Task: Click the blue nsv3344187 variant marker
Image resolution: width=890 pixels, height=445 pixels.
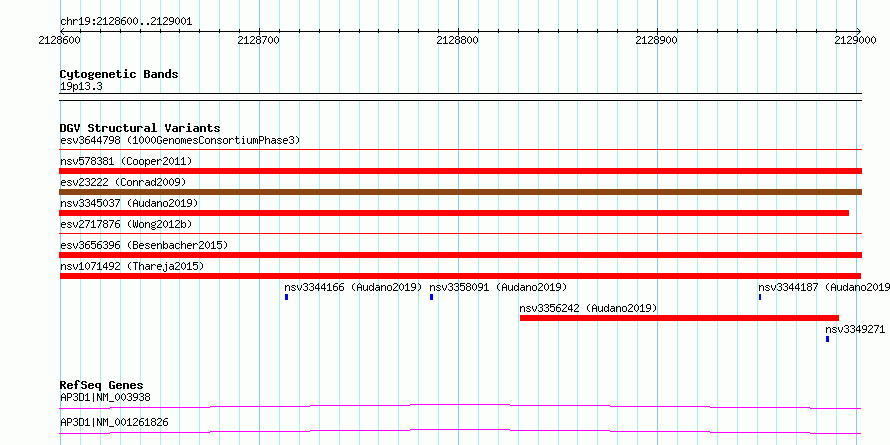Action: pyautogui.click(x=760, y=297)
